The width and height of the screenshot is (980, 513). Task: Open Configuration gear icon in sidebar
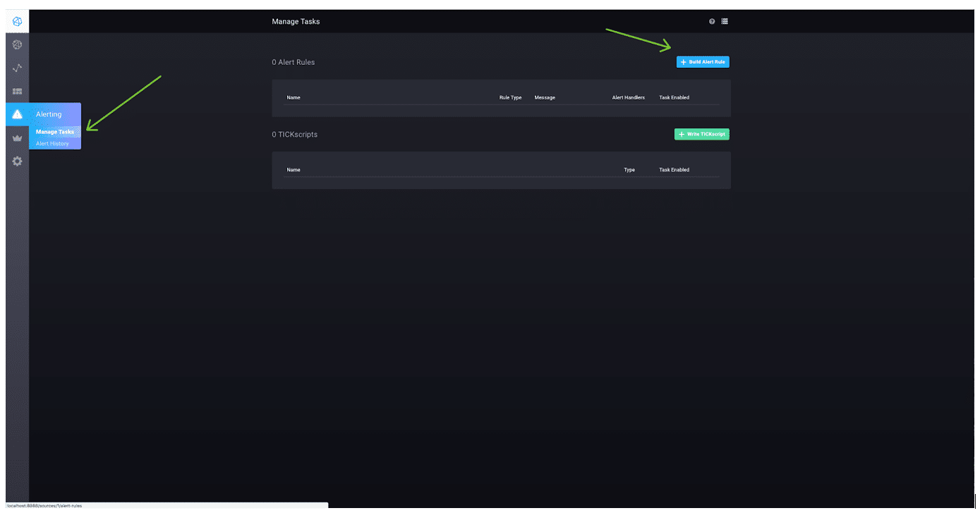(17, 162)
